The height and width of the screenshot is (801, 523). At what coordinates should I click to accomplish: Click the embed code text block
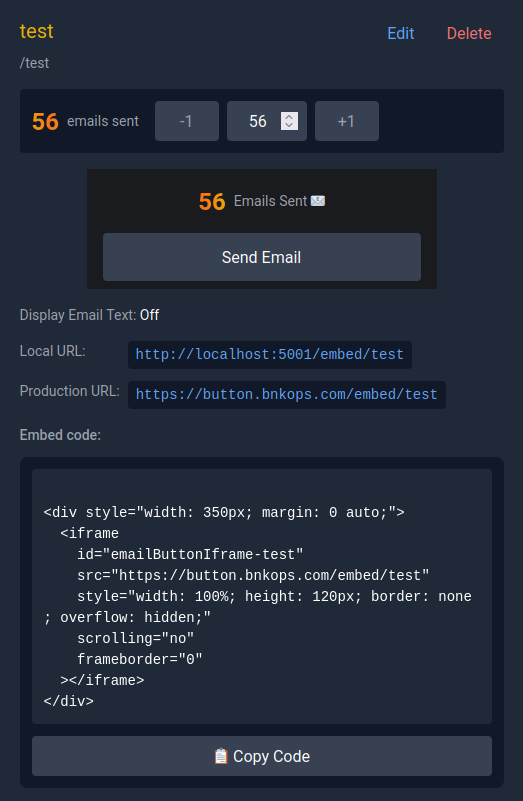262,596
